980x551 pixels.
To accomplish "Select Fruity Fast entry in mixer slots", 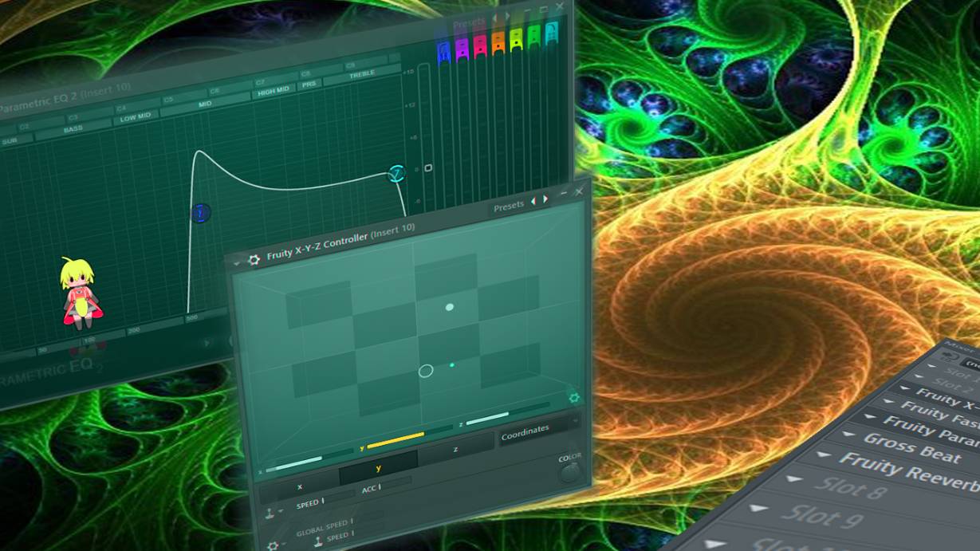I will click(940, 415).
